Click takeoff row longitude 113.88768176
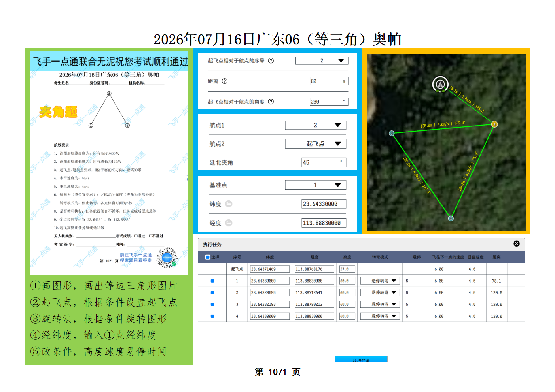The width and height of the screenshot is (555, 392). coord(314,269)
